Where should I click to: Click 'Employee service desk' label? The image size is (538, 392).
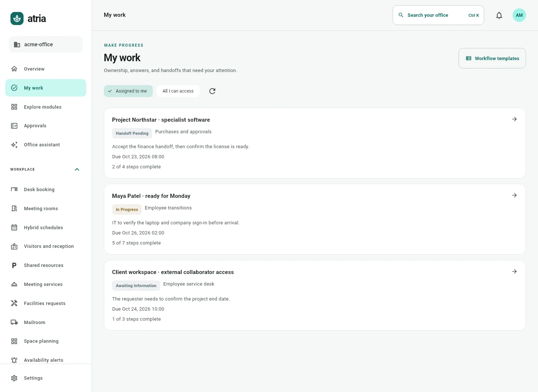[189, 284]
